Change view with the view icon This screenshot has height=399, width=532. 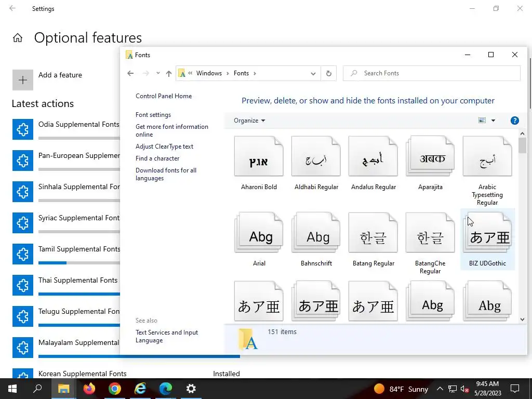coord(482,121)
